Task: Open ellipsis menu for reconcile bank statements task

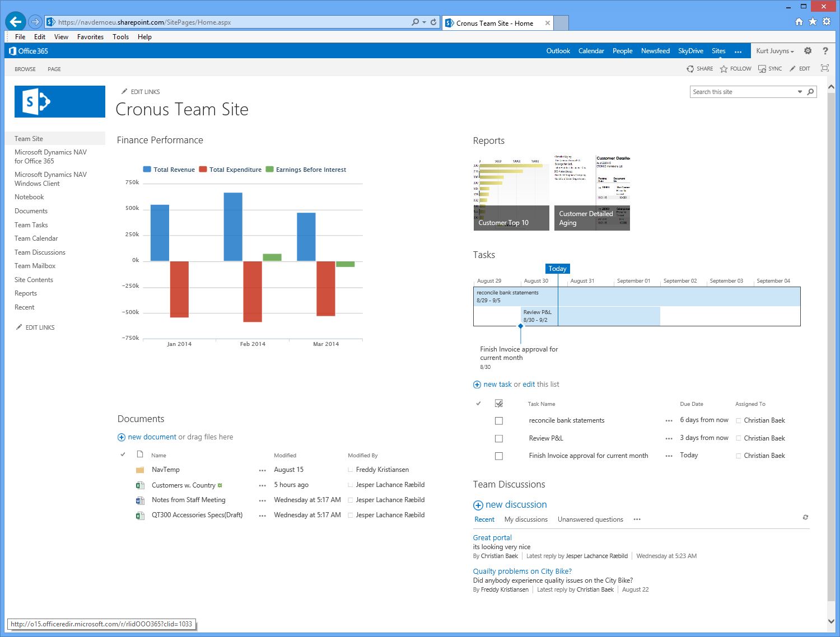Action: pos(669,421)
